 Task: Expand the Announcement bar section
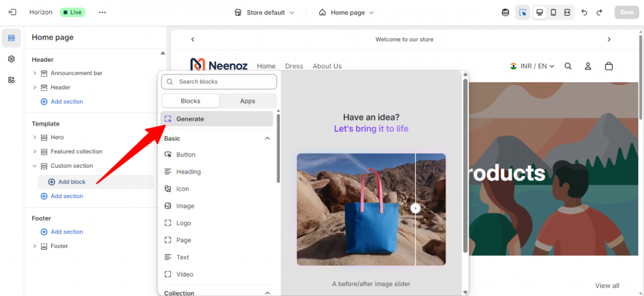(x=35, y=73)
